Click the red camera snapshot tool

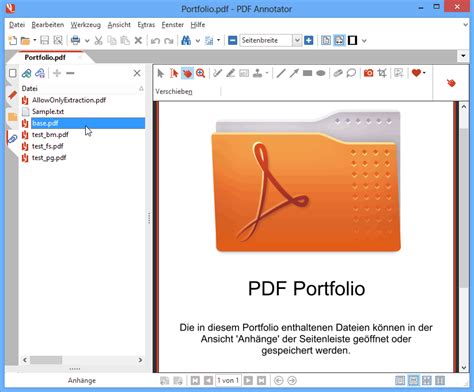coord(368,73)
